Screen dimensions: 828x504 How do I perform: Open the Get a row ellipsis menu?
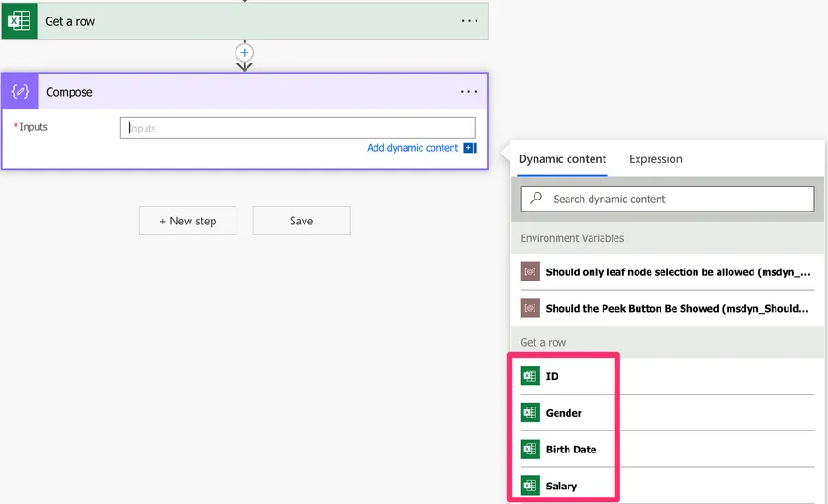[469, 21]
